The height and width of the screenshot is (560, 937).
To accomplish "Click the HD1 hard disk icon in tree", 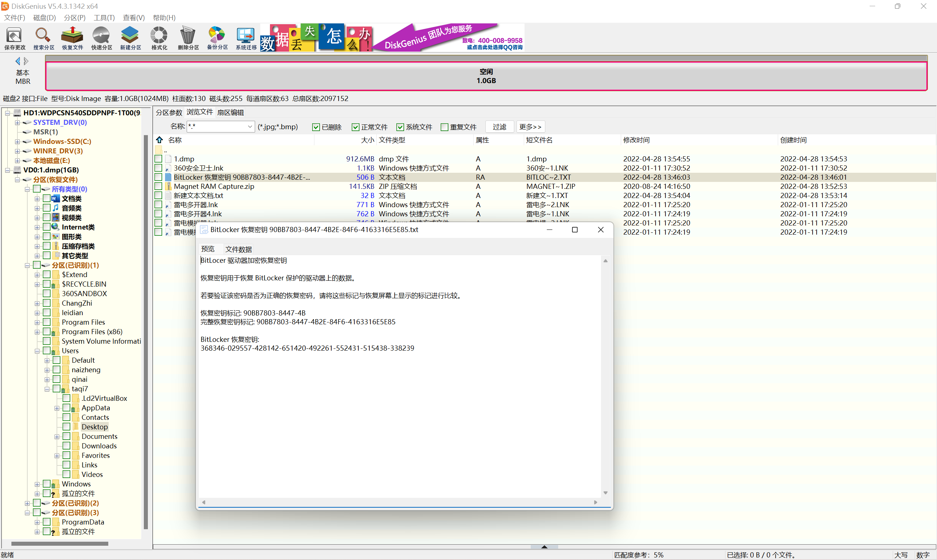I will (x=17, y=112).
